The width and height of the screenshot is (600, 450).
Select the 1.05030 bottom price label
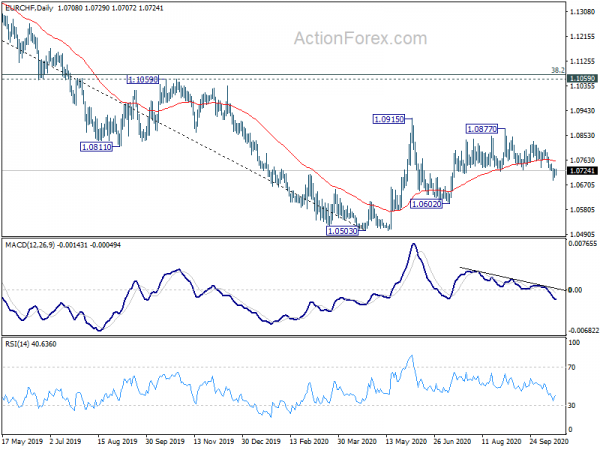342,231
